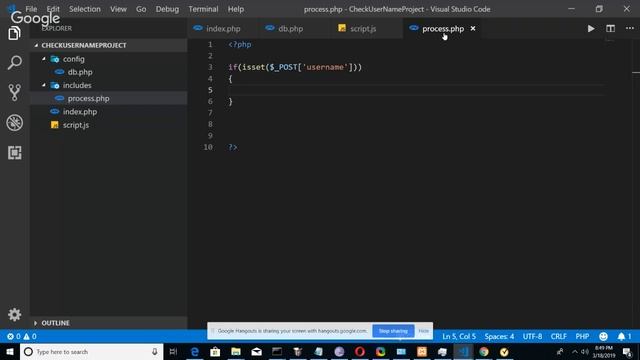
Task: Click Ln 5, Col 5 in status bar
Action: click(x=459, y=336)
